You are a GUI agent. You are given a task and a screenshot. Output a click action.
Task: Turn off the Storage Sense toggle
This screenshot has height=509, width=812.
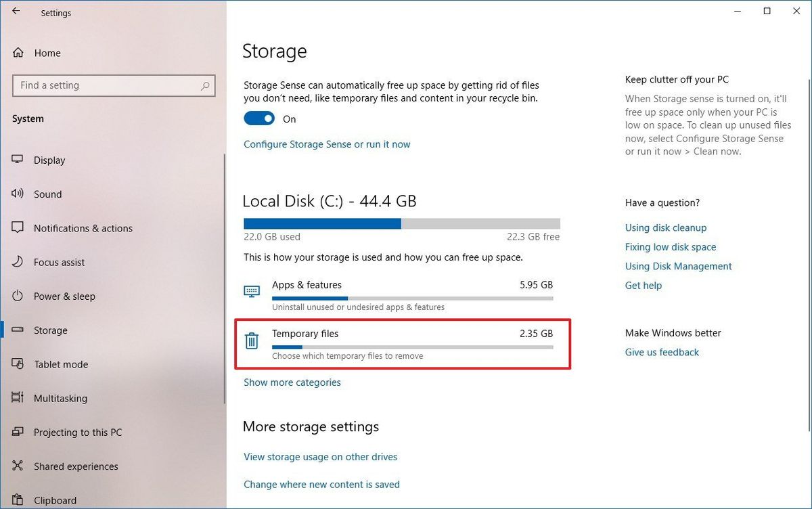[x=258, y=118]
